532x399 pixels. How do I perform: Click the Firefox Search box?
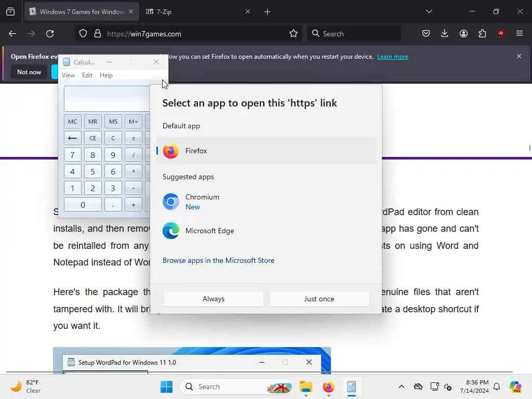tap(354, 34)
